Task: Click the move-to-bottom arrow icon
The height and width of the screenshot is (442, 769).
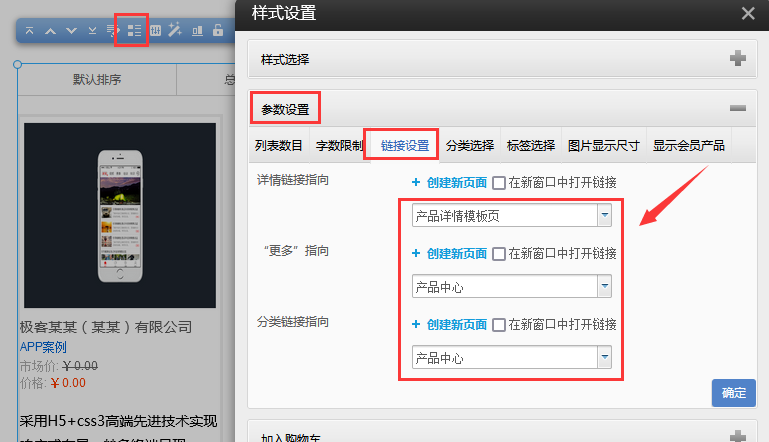Action: pyautogui.click(x=92, y=31)
